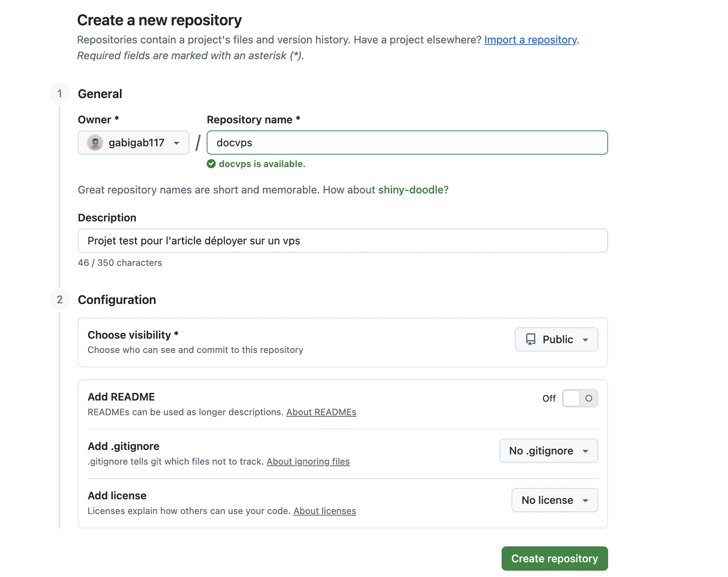The width and height of the screenshot is (728, 577).
Task: Open the Owner dropdown
Action: (133, 143)
